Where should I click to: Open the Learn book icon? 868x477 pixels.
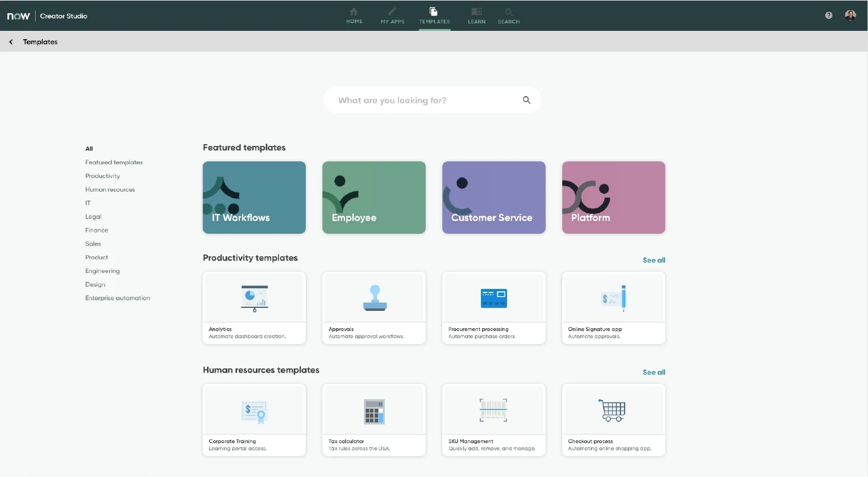pos(476,12)
